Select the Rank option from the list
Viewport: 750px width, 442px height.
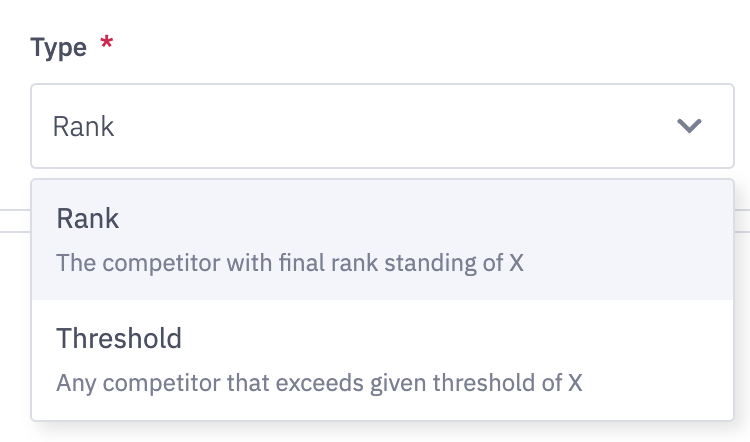click(x=382, y=240)
